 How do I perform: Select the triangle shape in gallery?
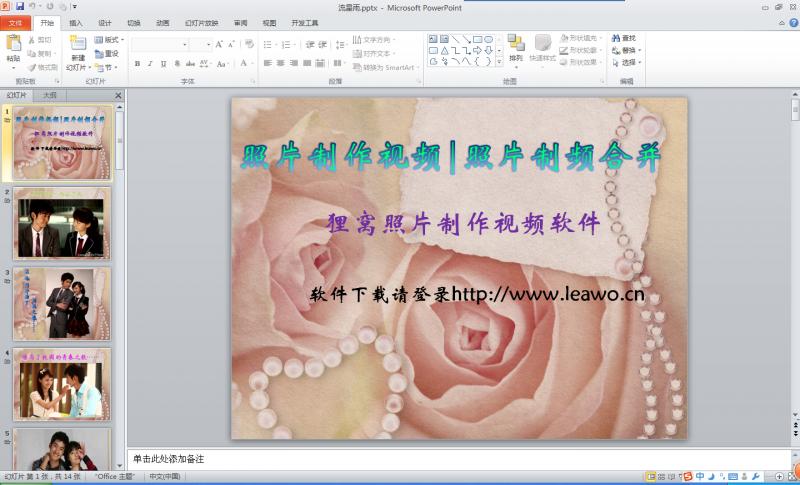(444, 50)
